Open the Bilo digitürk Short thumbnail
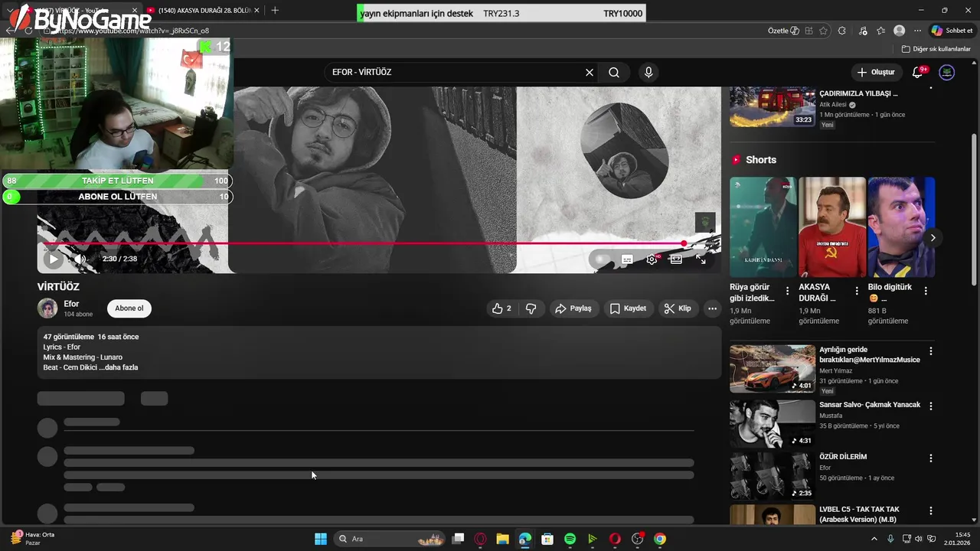Screen dimensions: 980x551 (901, 227)
